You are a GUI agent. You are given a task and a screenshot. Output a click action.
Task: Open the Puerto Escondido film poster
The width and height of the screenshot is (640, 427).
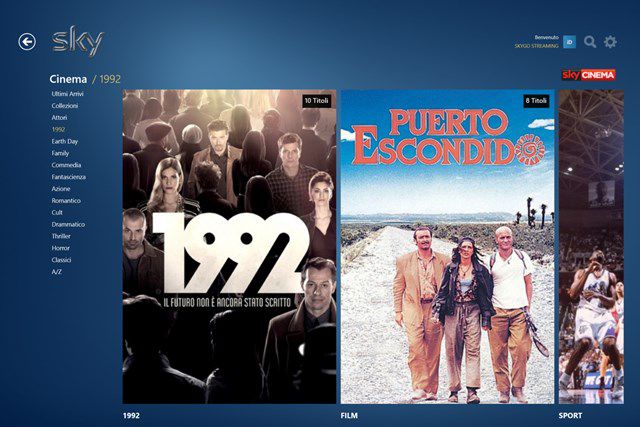(x=447, y=247)
